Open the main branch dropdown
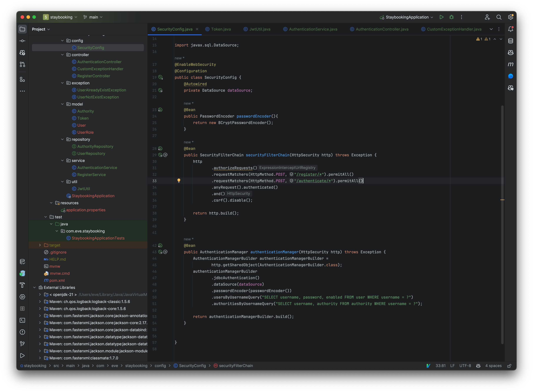The height and width of the screenshot is (392, 533). [x=93, y=17]
